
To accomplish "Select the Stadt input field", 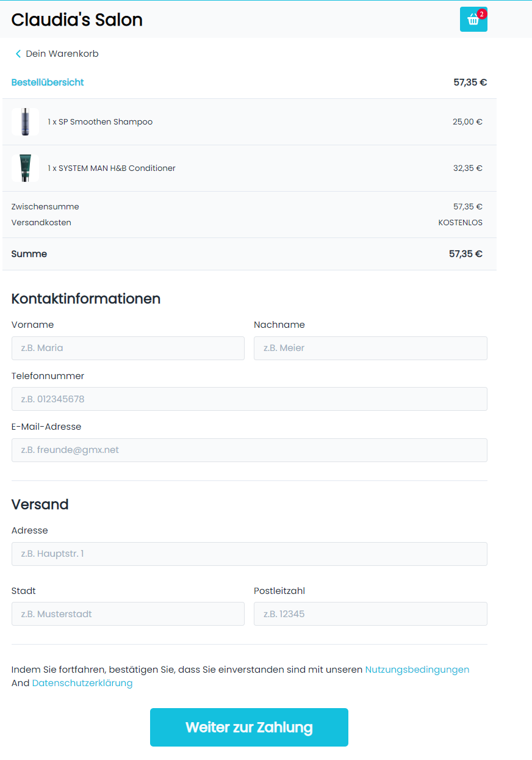I will click(128, 614).
